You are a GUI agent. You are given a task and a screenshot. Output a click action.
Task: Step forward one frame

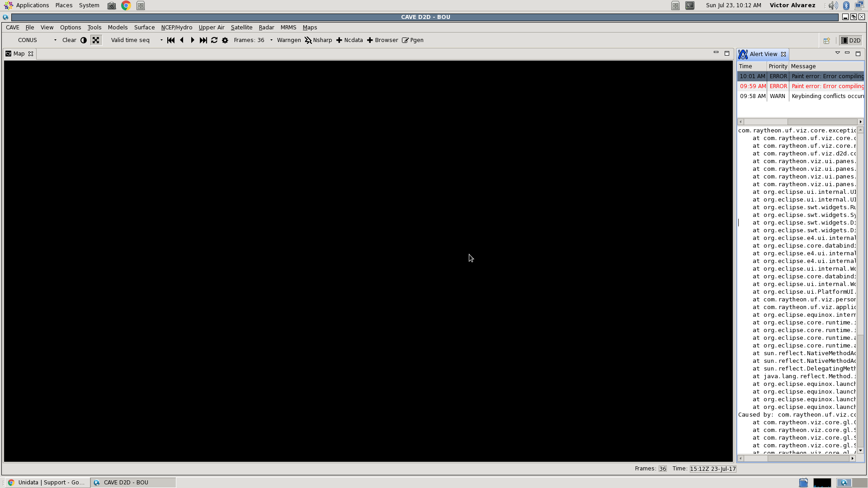click(x=193, y=40)
